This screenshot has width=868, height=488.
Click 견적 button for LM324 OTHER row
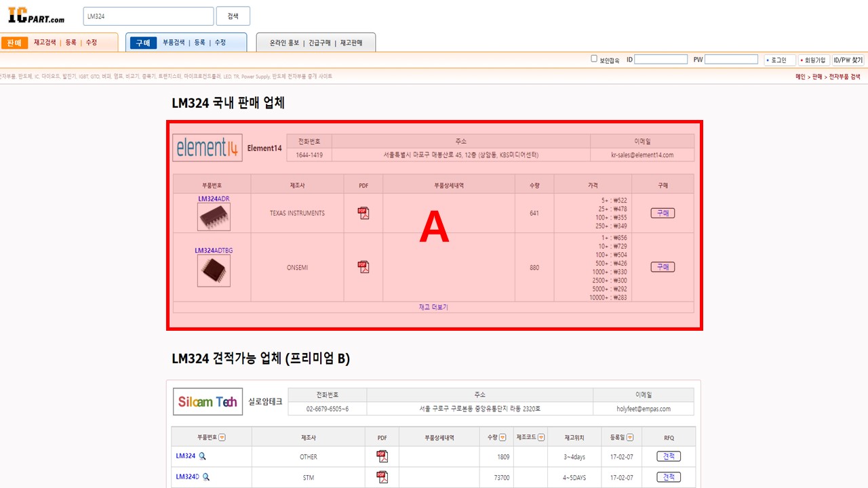pos(669,457)
